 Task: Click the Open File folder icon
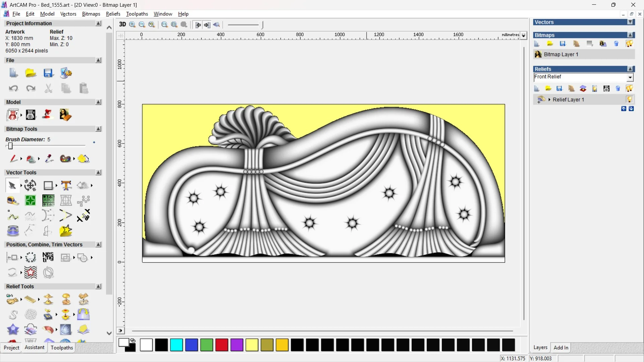tap(31, 73)
